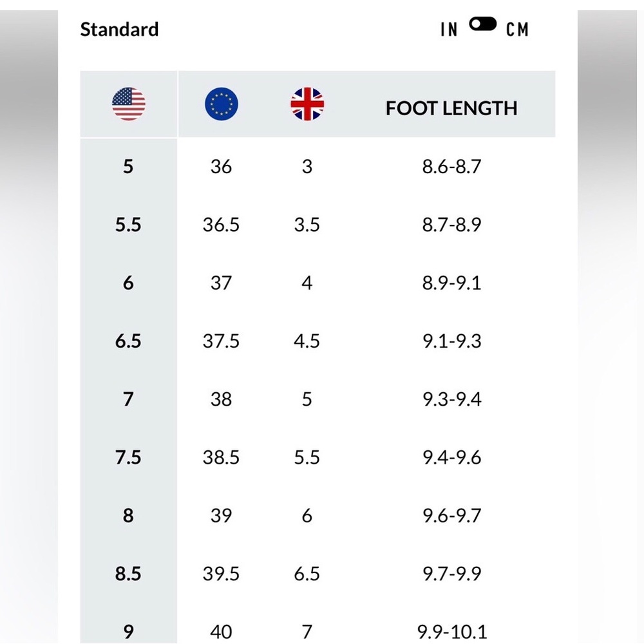The image size is (644, 644).
Task: Select EU size 39 cell
Action: (x=221, y=515)
